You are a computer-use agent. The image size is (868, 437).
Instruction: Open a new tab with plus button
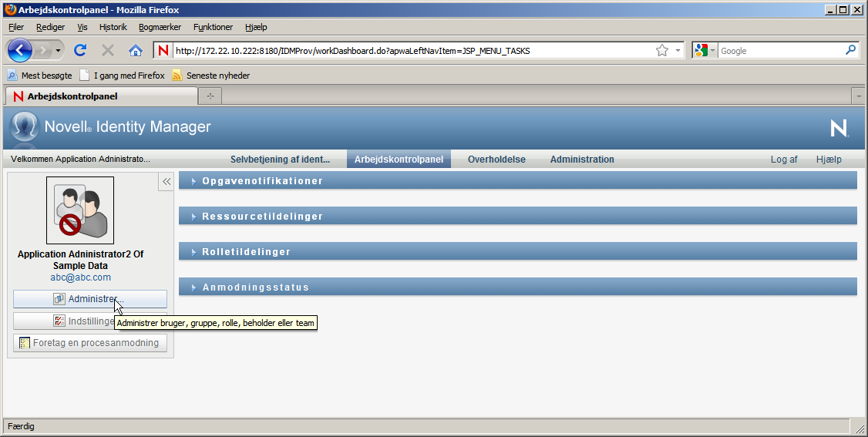coord(210,96)
